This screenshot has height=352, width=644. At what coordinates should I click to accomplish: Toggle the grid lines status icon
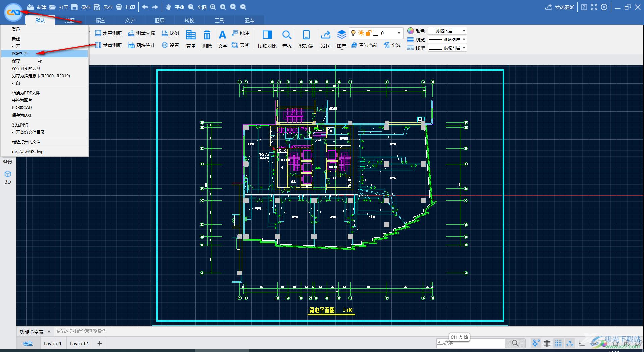point(547,343)
